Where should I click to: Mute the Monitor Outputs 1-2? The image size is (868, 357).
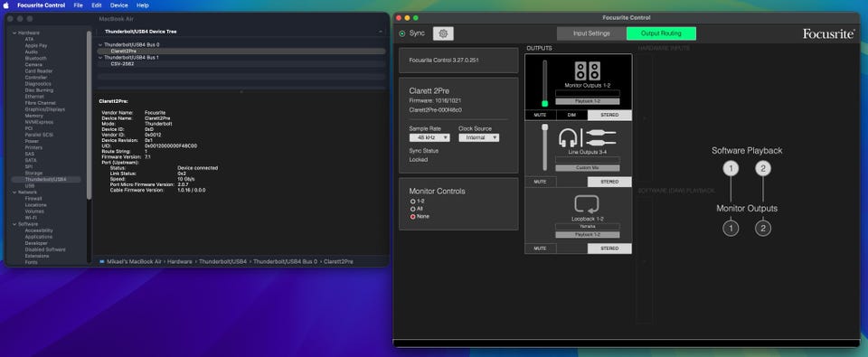coord(541,115)
